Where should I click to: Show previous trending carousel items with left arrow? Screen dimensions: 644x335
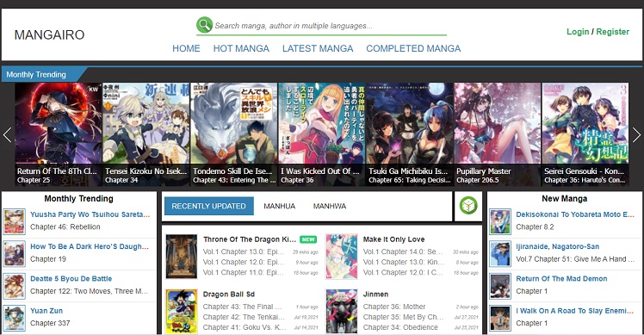[x=8, y=135]
